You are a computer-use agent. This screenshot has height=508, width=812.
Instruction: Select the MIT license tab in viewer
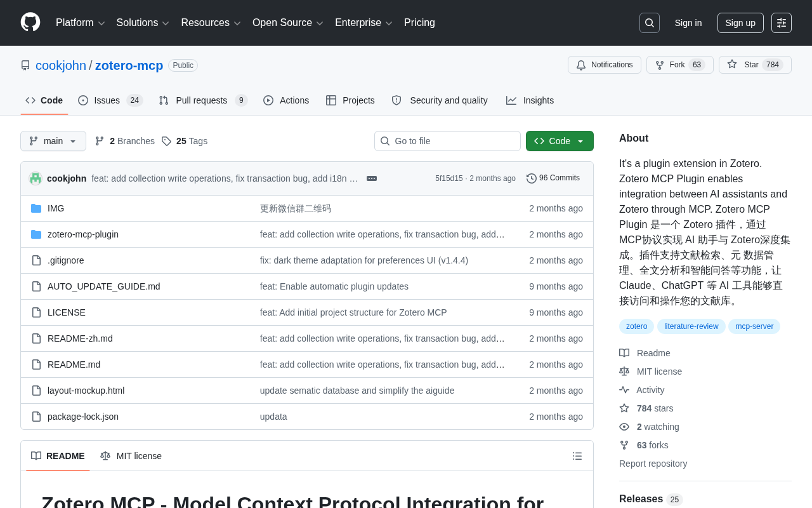(x=131, y=456)
